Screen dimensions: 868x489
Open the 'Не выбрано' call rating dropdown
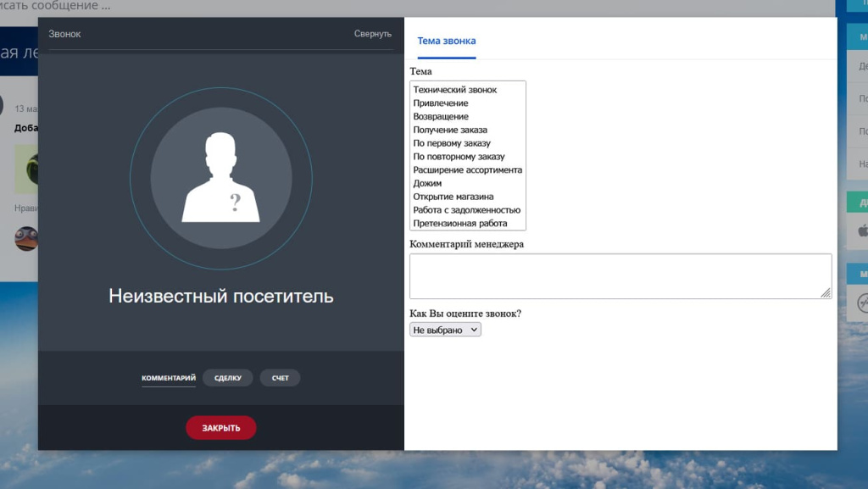pyautogui.click(x=445, y=330)
